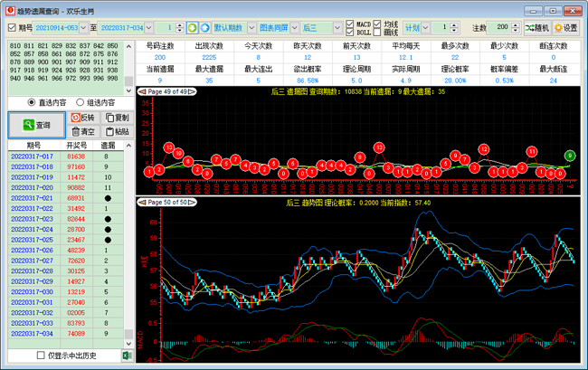Enable 仅显示中出历史 checkbox

pos(41,356)
